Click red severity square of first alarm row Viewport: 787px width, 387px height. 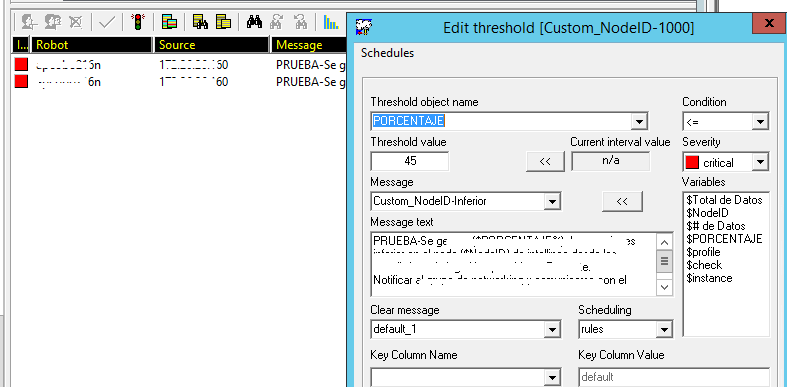pos(21,64)
